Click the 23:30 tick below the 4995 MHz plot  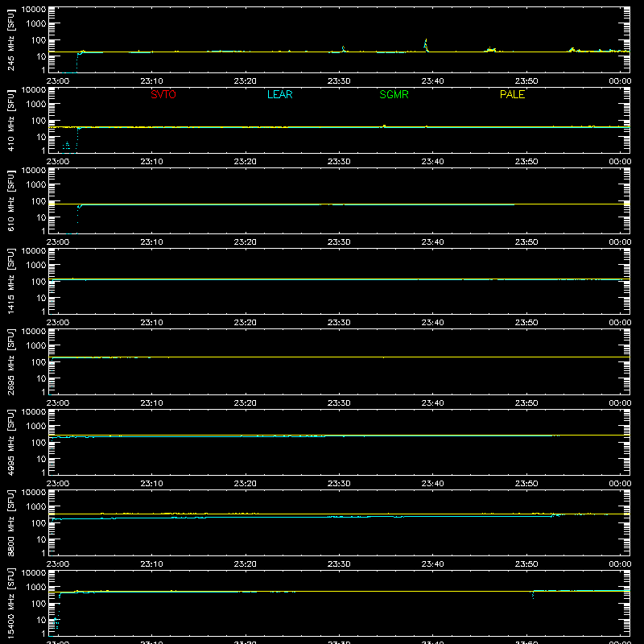tap(339, 484)
